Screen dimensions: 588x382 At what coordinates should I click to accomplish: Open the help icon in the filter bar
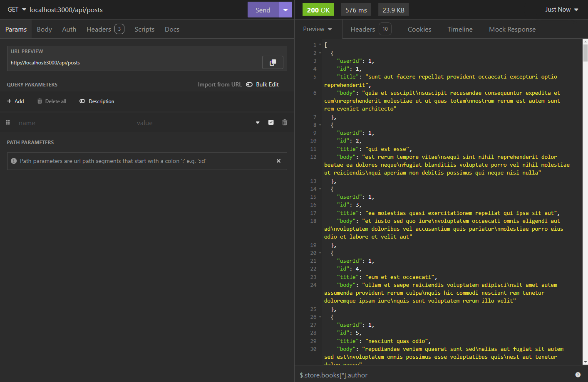(x=578, y=375)
